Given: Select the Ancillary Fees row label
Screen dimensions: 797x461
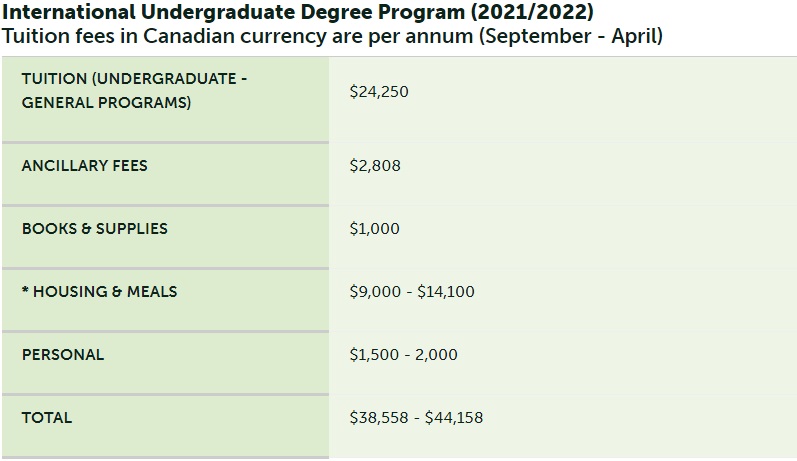Looking at the screenshot, I should point(84,166).
